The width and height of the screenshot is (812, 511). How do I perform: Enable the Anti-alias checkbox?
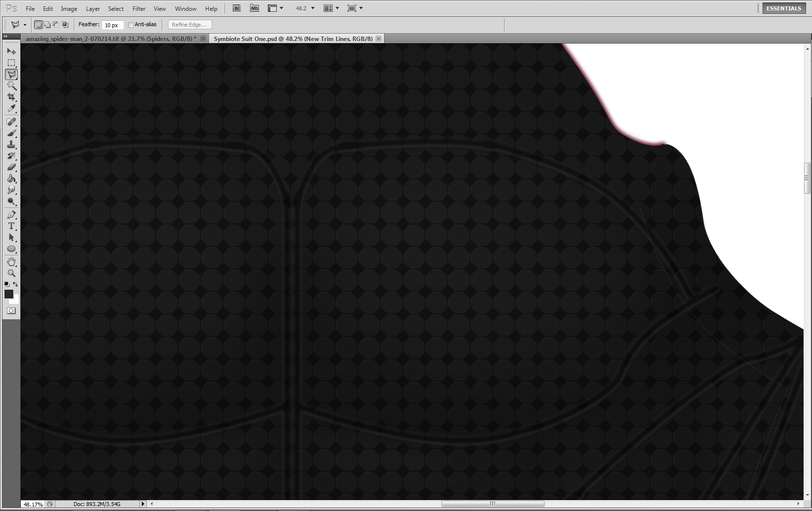click(130, 25)
